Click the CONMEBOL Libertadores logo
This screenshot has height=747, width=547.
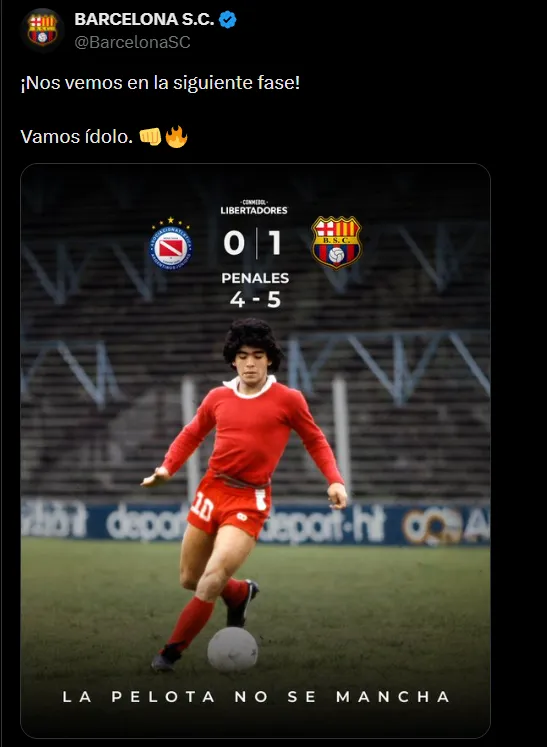point(254,207)
